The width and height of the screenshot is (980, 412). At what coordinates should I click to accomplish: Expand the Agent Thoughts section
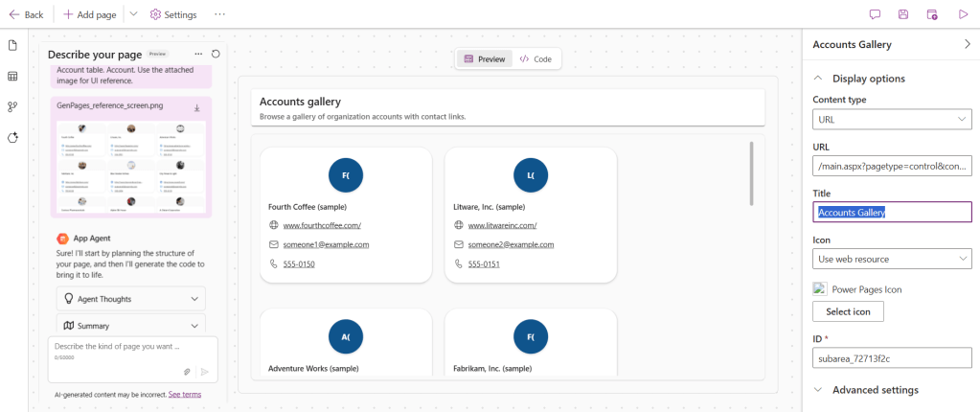131,299
